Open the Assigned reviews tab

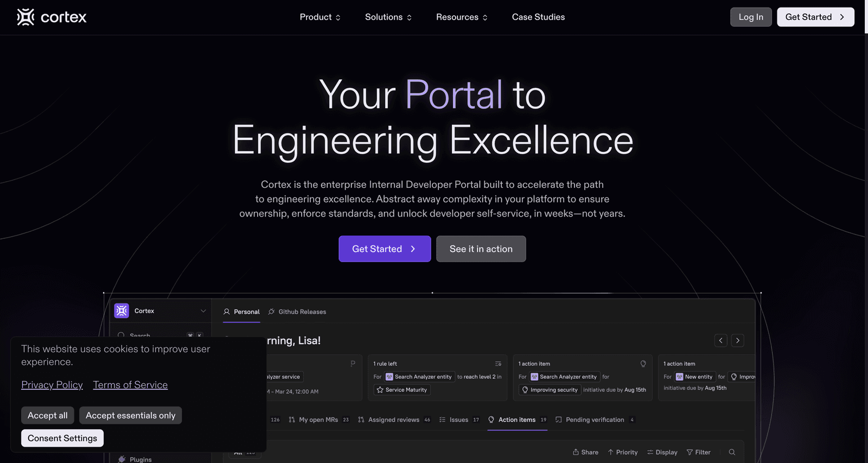pos(394,420)
